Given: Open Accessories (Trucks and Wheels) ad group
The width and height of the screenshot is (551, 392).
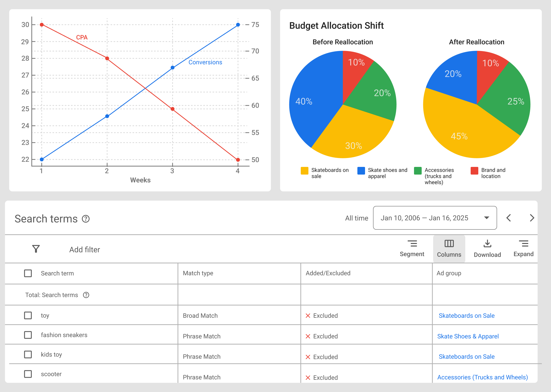Looking at the screenshot, I should tap(482, 377).
